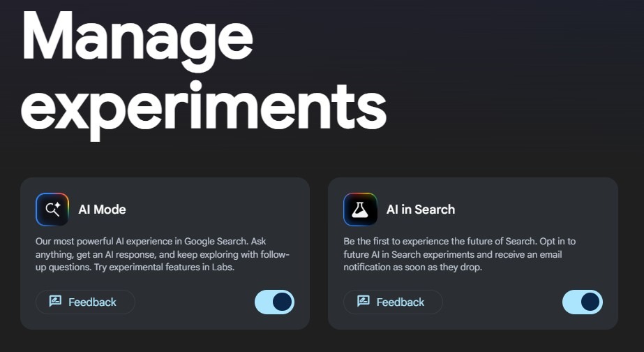Click the word 'Manage' in the heading

[137, 35]
